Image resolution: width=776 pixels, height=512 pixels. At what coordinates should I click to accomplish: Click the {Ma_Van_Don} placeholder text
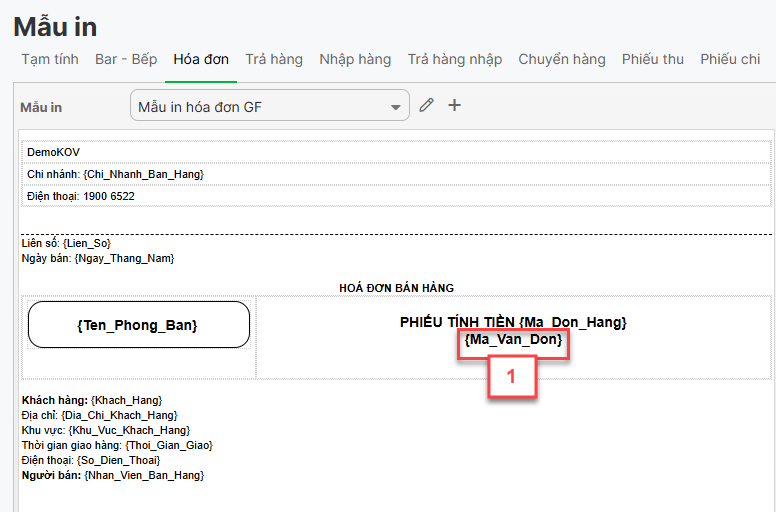coord(513,339)
